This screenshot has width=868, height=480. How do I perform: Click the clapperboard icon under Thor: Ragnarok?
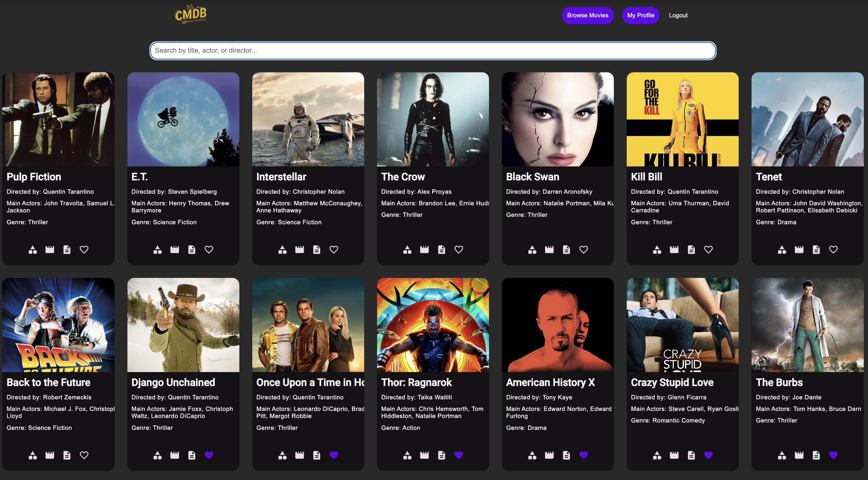[x=424, y=455]
